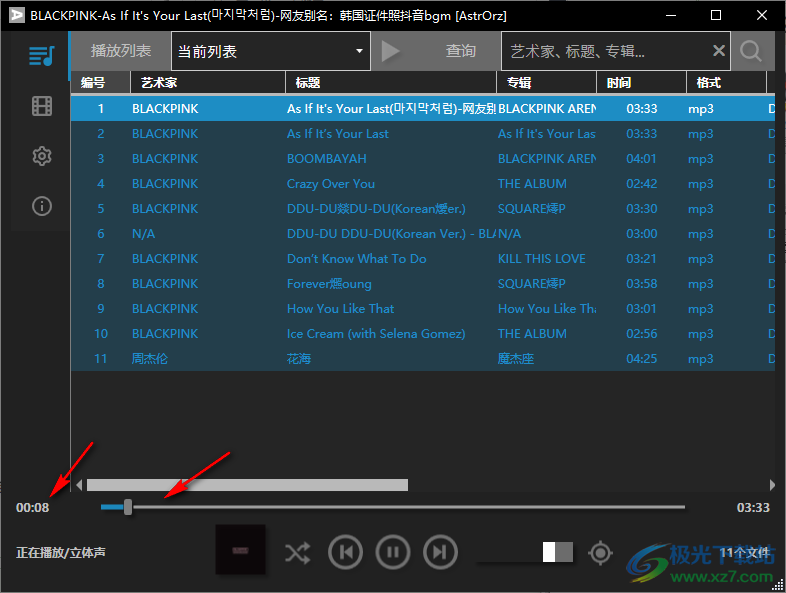Screen dimensions: 786x593
Task: Click the 04:01 duration cell
Action: (x=641, y=159)
